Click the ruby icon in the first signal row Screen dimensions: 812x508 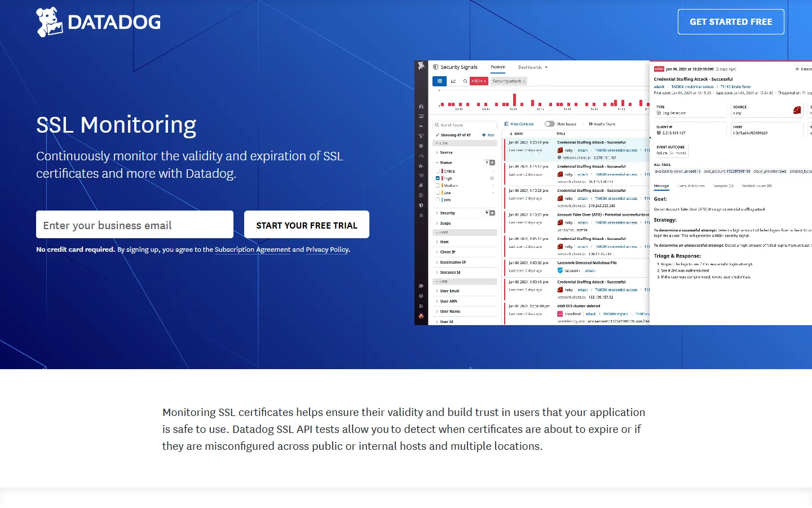560,150
